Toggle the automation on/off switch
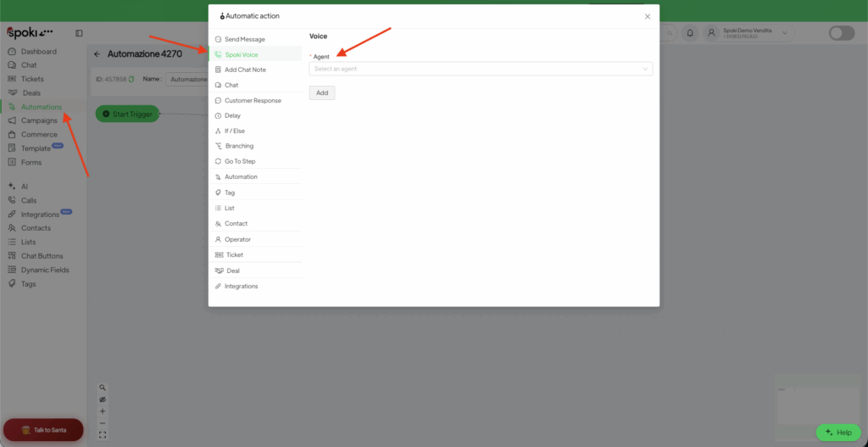The image size is (868, 447). pyautogui.click(x=841, y=33)
